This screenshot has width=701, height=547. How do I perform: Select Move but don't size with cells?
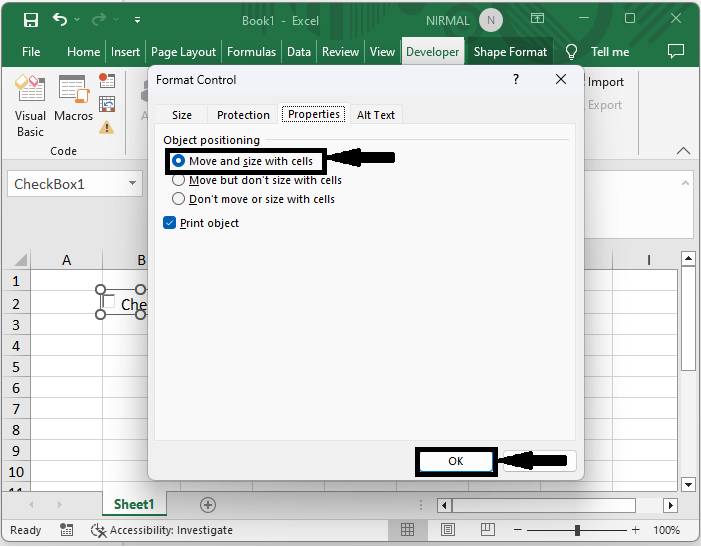257,180
